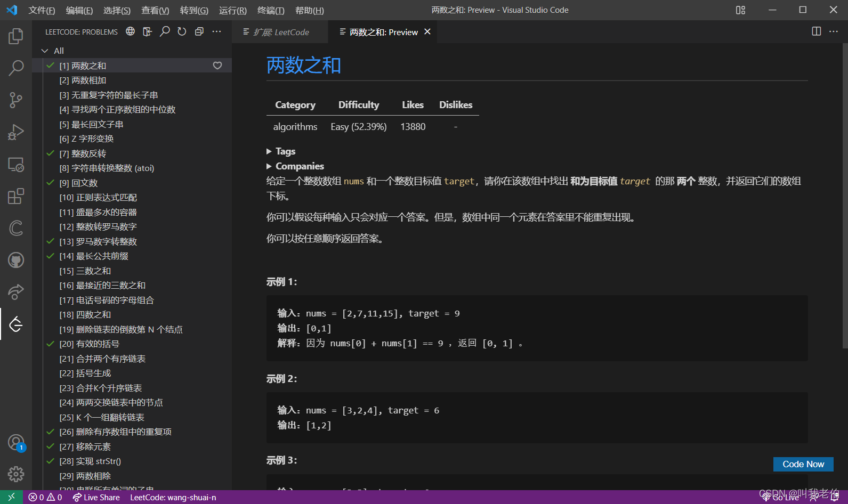
Task: Expand the Tags section
Action: click(x=281, y=151)
